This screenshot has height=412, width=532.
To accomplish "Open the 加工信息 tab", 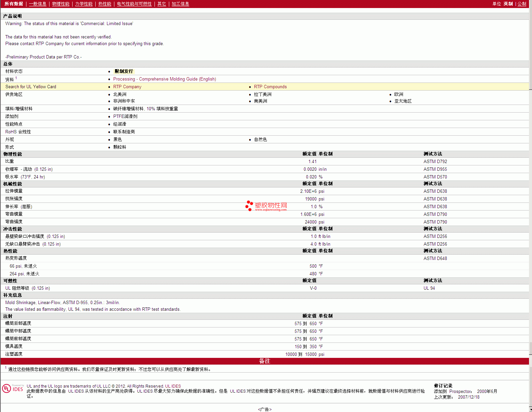I will coord(180,4).
